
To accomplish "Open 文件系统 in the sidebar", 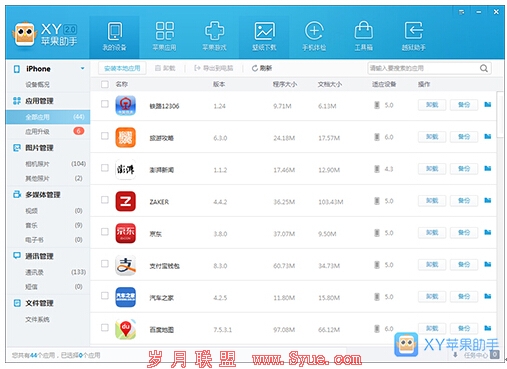I will coord(37,319).
